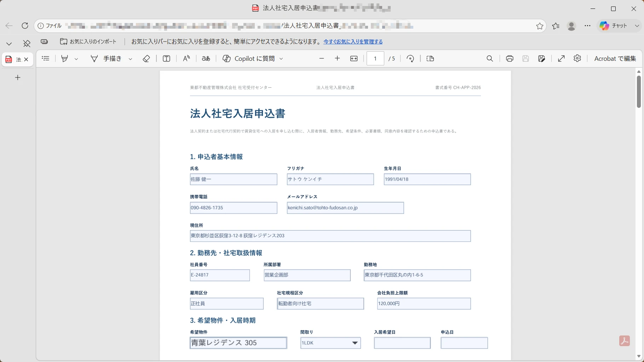Refresh the page with reload icon
644x362 pixels.
click(25, 25)
